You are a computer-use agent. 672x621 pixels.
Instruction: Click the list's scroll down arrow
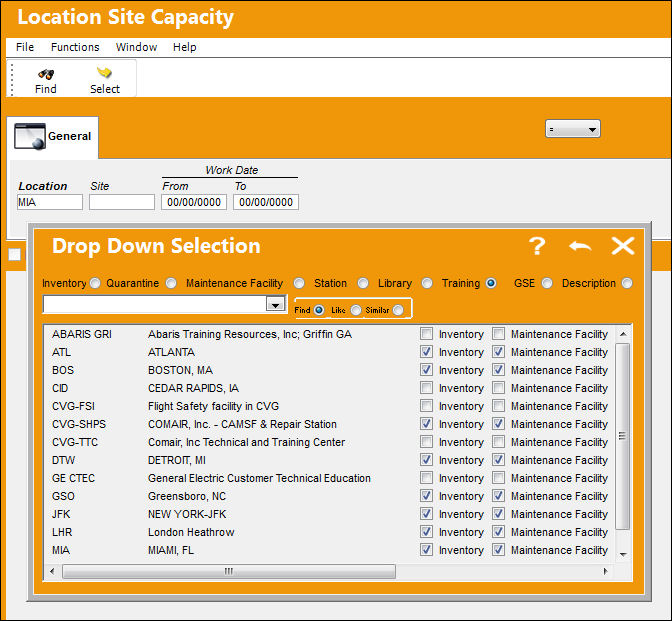(x=623, y=555)
